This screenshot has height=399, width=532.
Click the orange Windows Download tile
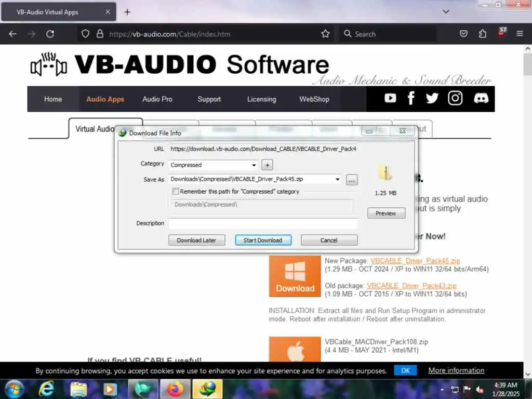[295, 276]
